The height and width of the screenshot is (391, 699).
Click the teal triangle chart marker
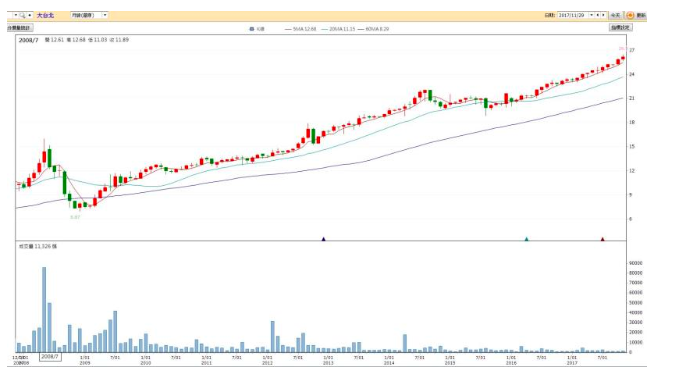tap(526, 239)
